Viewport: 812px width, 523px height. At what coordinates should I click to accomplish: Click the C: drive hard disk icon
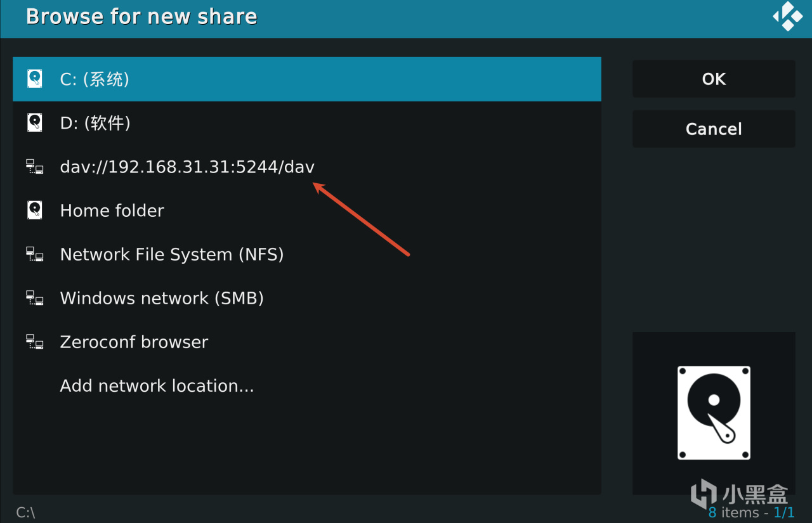(x=35, y=79)
